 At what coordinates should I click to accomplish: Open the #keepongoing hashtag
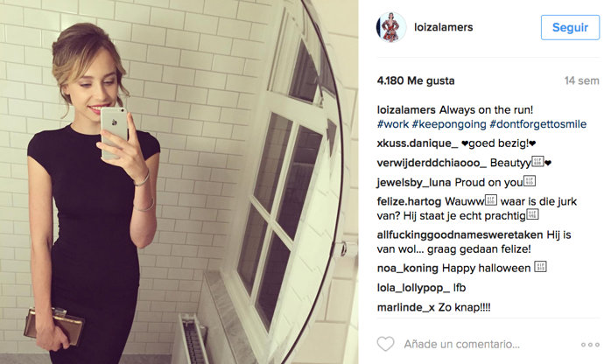point(460,125)
